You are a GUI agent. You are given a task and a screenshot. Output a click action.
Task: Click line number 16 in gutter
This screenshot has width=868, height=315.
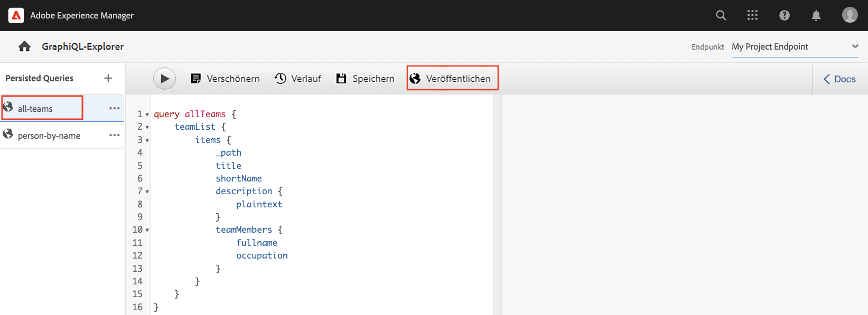pyautogui.click(x=137, y=307)
